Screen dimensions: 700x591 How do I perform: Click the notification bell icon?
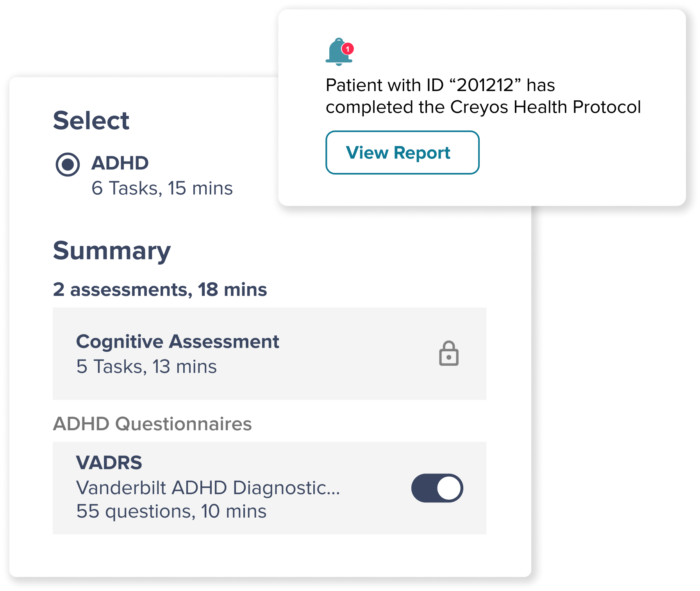(x=339, y=52)
